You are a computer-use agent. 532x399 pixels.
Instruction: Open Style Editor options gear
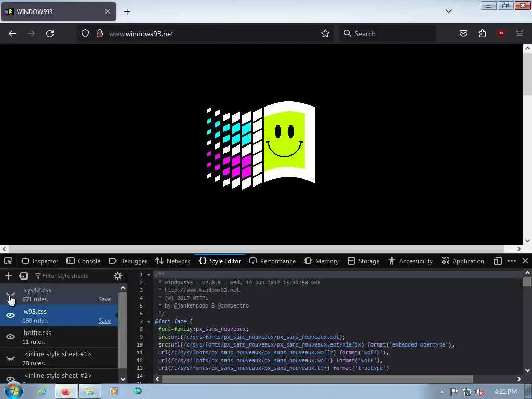[x=118, y=276]
